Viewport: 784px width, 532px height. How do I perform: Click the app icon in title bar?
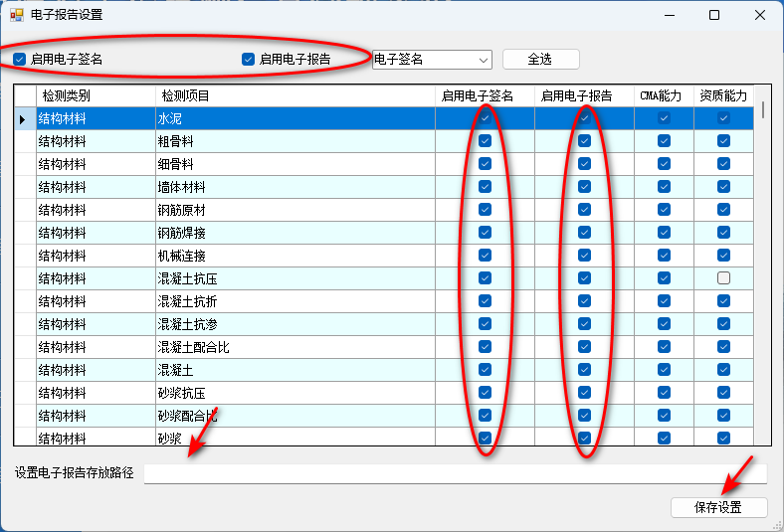(x=16, y=15)
